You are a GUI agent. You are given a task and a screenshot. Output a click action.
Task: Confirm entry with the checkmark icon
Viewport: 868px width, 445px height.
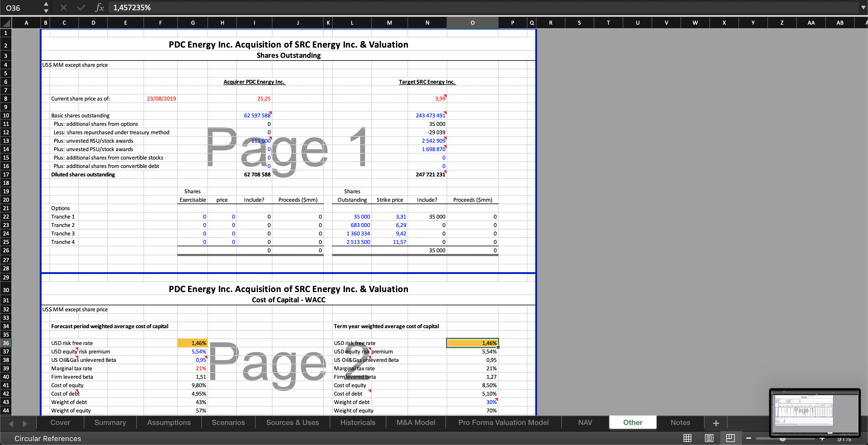tap(81, 8)
